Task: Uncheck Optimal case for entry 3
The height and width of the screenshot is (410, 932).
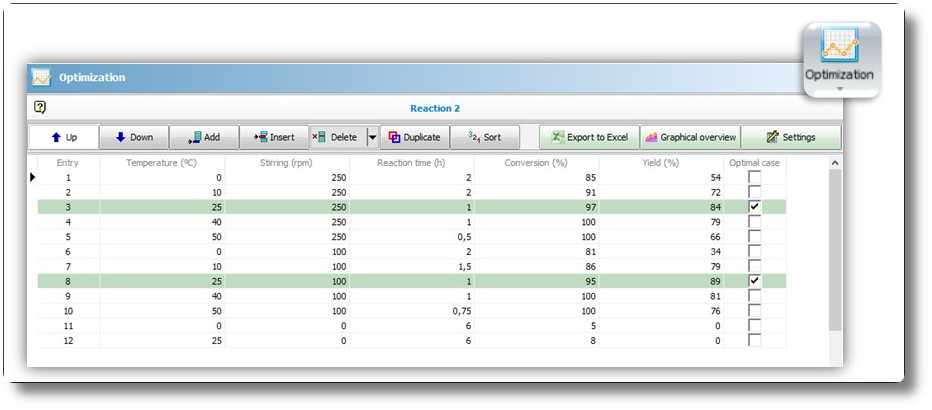Action: coord(754,207)
